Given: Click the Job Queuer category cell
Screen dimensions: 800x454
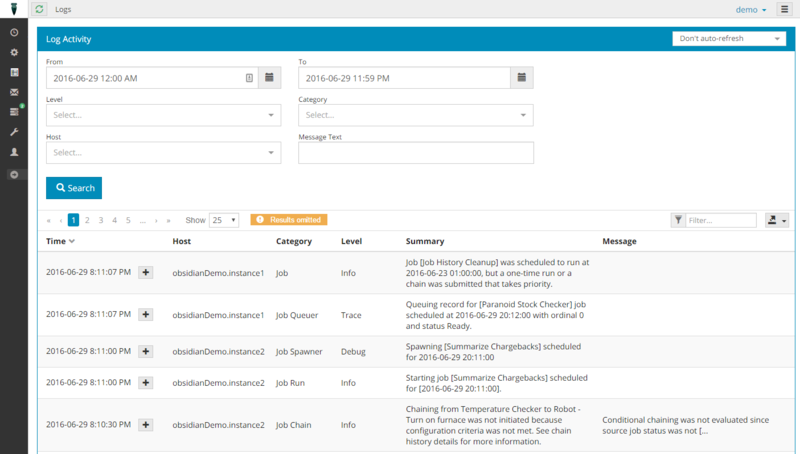Looking at the screenshot, I should pos(297,315).
